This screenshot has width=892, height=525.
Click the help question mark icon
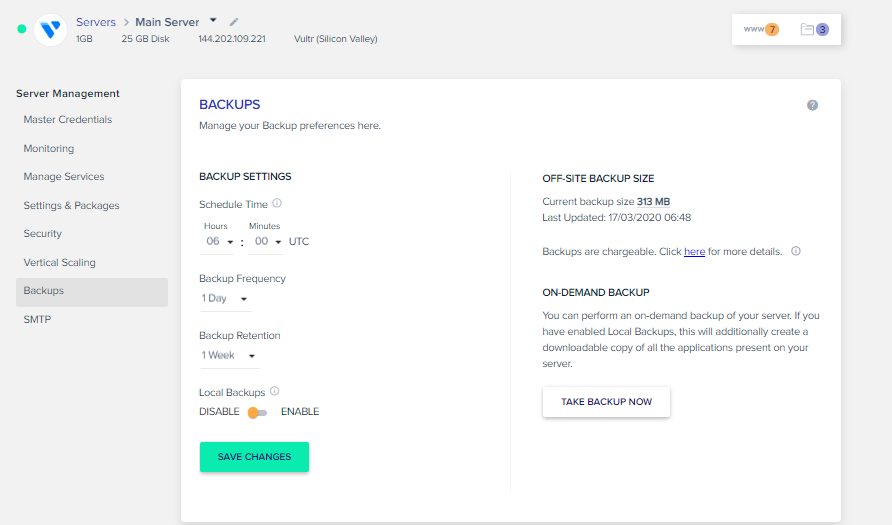(812, 105)
